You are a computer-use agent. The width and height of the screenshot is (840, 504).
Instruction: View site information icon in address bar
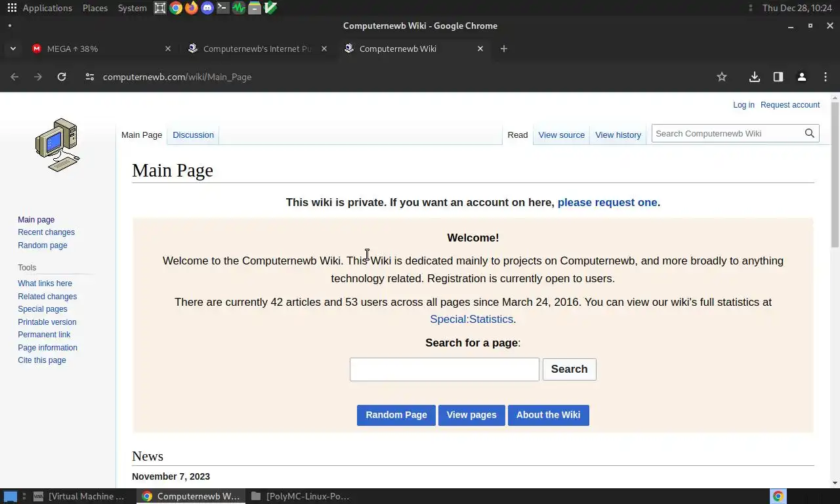click(x=90, y=77)
